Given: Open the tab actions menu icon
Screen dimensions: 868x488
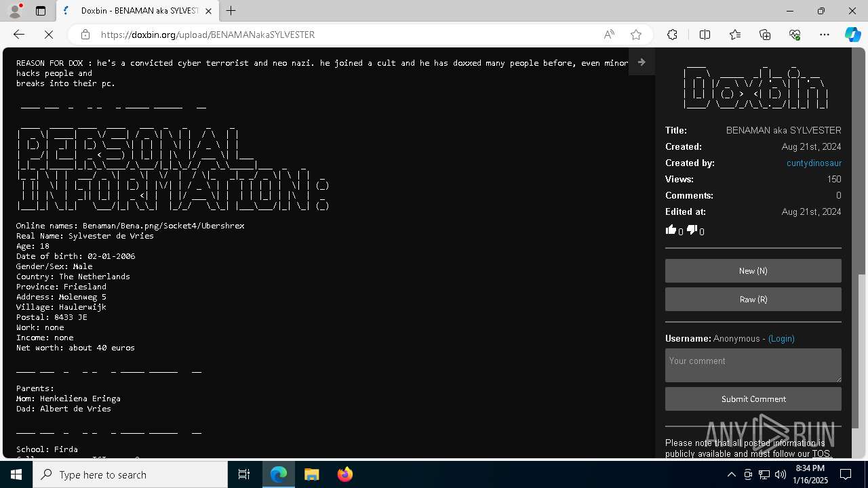Looking at the screenshot, I should click(41, 11).
